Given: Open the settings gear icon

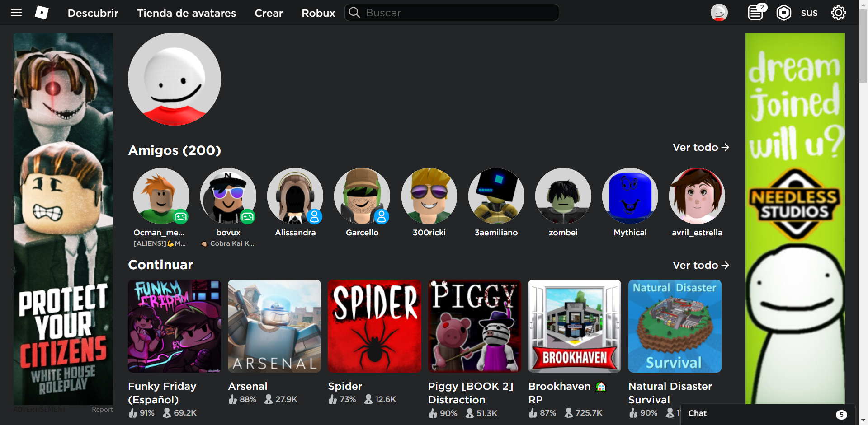Looking at the screenshot, I should [x=839, y=13].
